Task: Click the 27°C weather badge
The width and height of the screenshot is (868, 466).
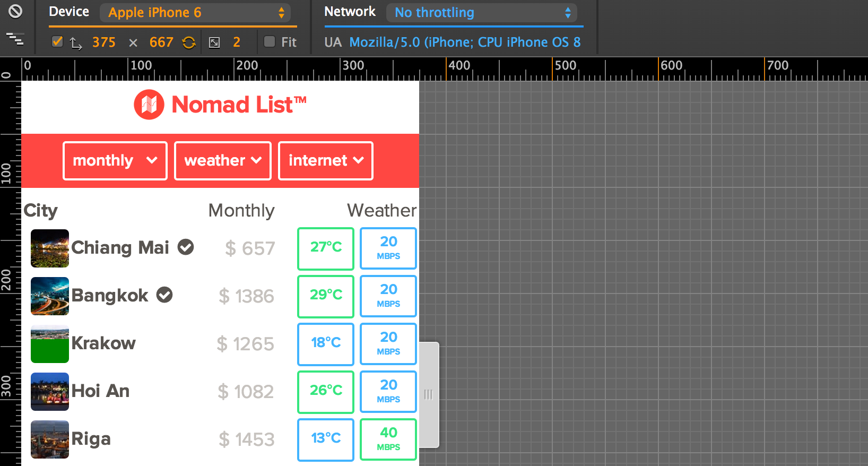Action: 326,248
